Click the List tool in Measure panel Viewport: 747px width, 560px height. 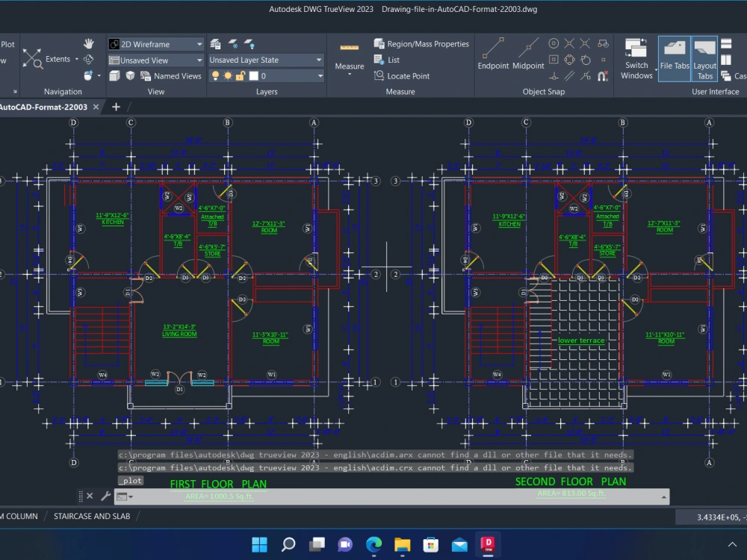391,60
